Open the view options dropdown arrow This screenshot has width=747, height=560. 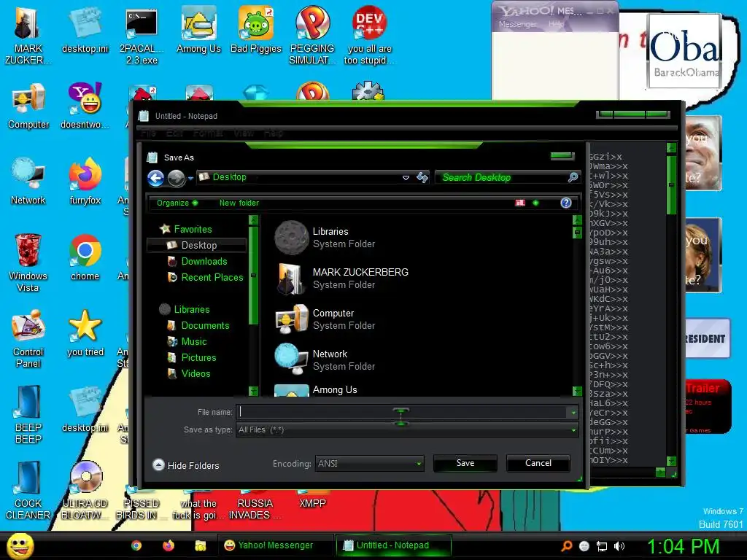(x=535, y=203)
